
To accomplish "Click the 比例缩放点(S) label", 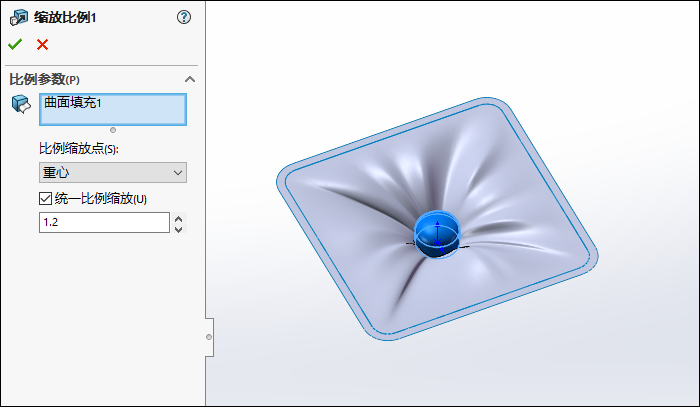I will pyautogui.click(x=79, y=149).
